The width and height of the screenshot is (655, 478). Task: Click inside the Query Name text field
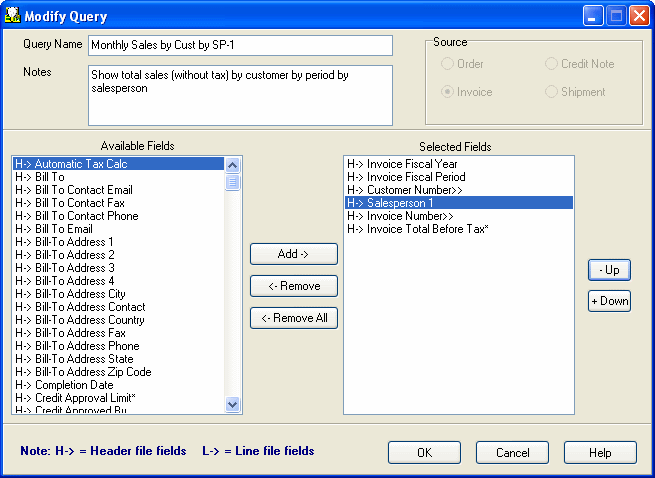click(x=240, y=45)
